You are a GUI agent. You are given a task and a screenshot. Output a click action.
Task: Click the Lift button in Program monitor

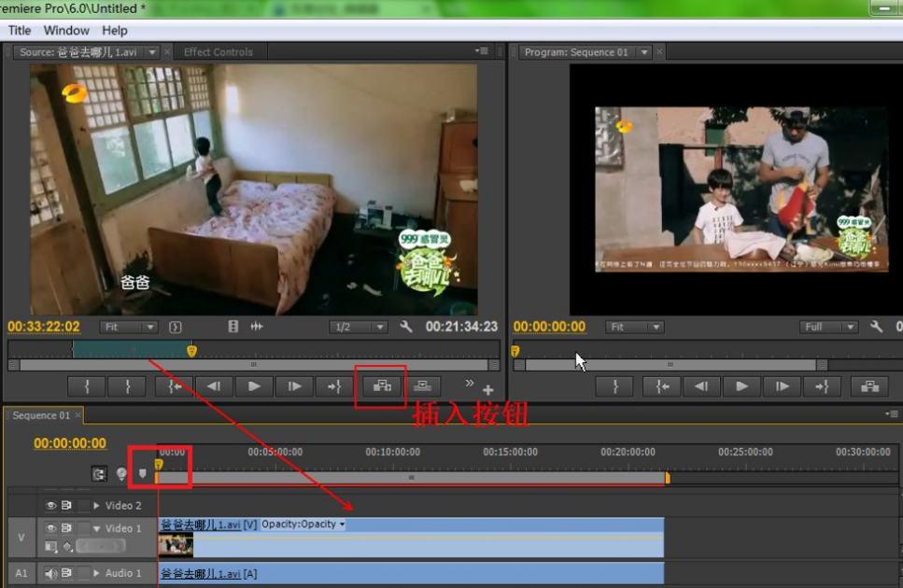point(869,386)
